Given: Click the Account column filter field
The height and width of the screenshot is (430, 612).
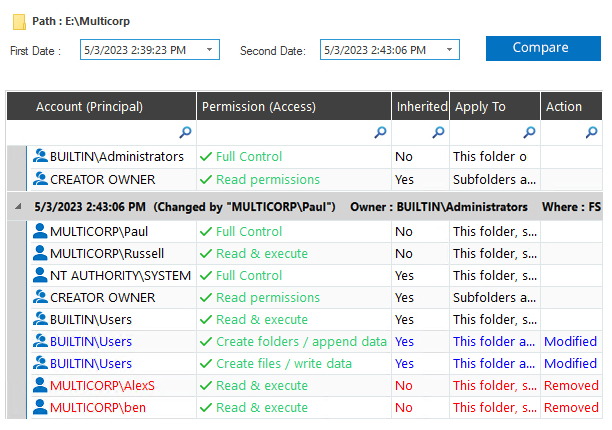Looking at the screenshot, I should tap(101, 133).
